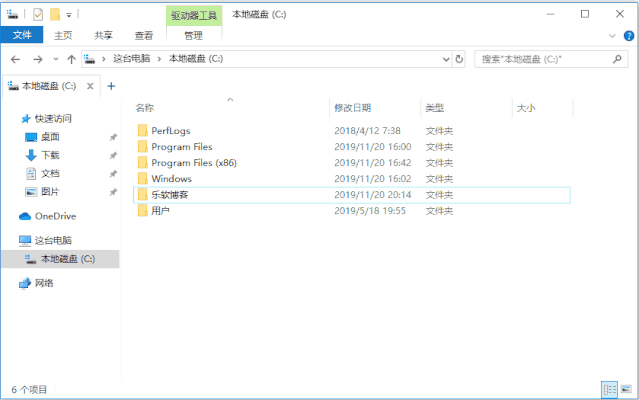Image resolution: width=639 pixels, height=400 pixels.
Task: Open the 文件 file menu
Action: click(x=22, y=35)
